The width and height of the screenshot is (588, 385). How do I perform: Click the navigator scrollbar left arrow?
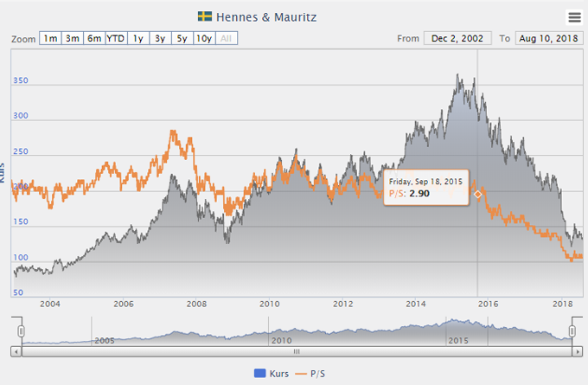16,351
